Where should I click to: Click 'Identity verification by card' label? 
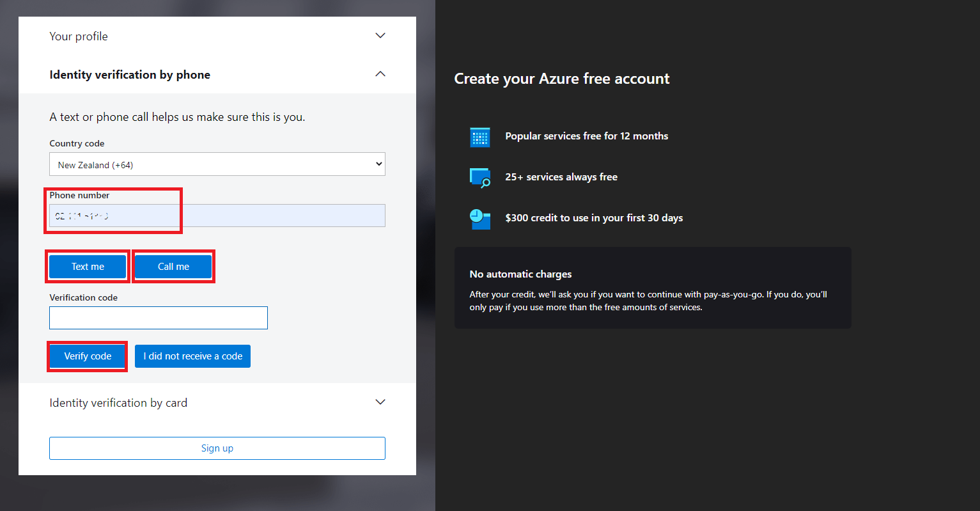(x=118, y=403)
